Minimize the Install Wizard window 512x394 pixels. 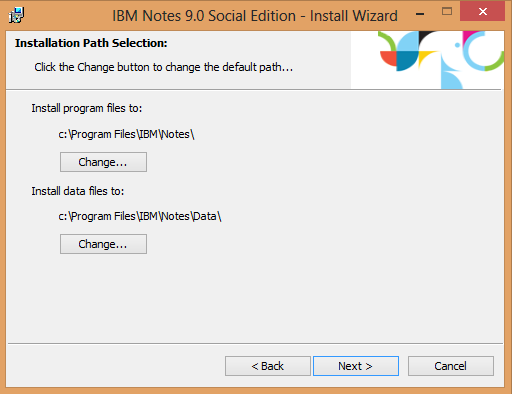(x=420, y=13)
